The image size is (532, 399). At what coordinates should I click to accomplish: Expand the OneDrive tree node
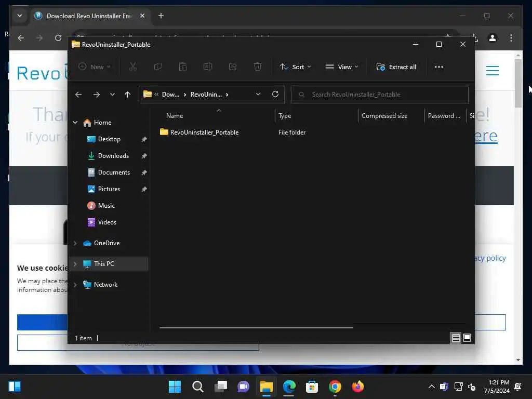point(75,243)
